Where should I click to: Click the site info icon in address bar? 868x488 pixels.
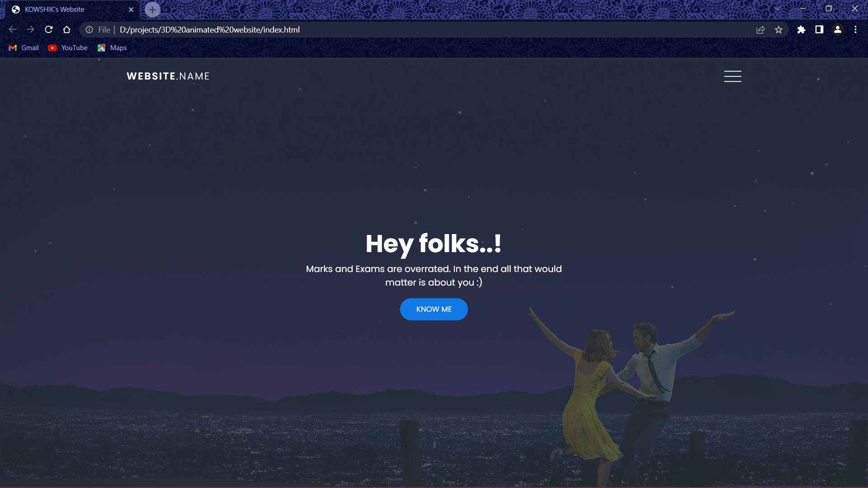tap(89, 29)
